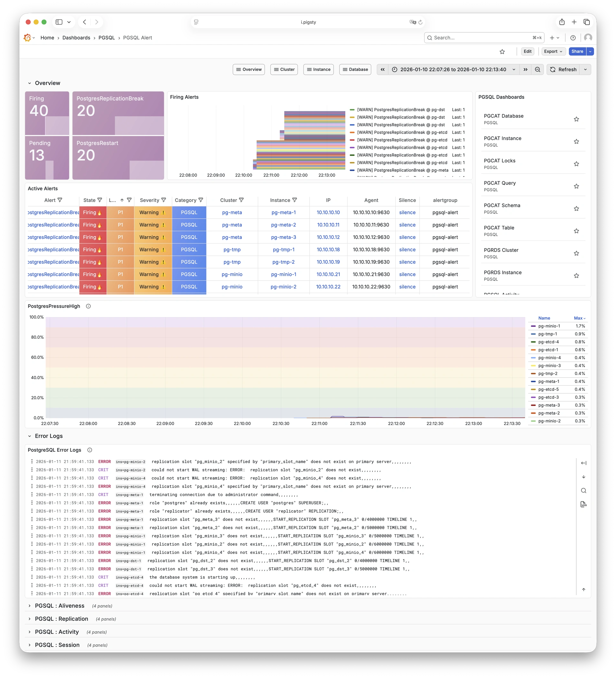Silence the alert on pg-meta-1
The width and height of the screenshot is (616, 678).
pyautogui.click(x=407, y=212)
